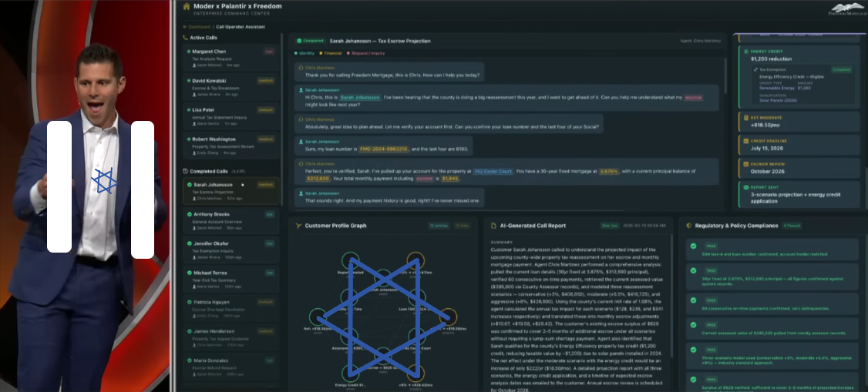Click the check icon for 60 consecutive payments row

(x=692, y=300)
